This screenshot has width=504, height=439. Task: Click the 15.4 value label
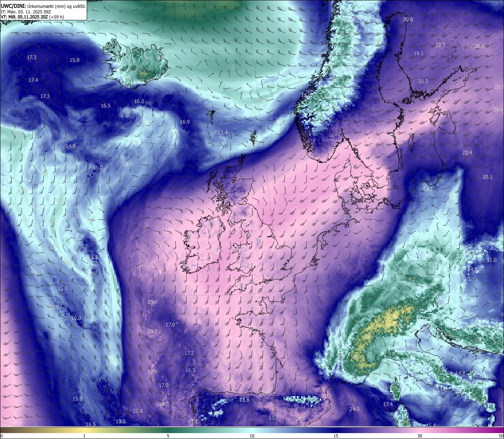tap(431, 425)
